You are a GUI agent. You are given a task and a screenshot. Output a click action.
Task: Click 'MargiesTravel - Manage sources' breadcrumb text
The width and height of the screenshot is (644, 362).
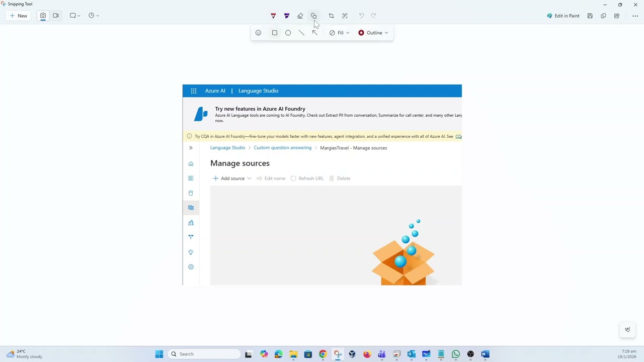(353, 148)
